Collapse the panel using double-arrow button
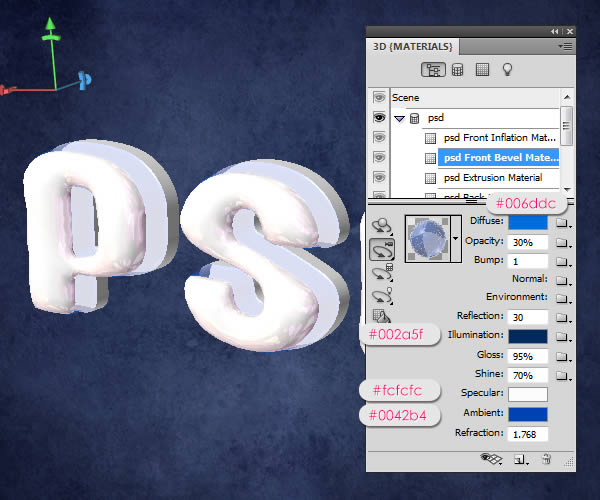600x500 pixels. (555, 32)
